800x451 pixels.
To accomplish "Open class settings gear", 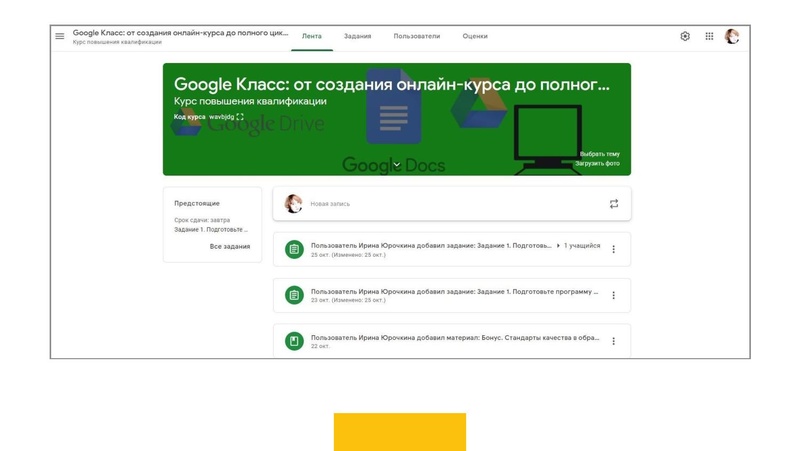I will click(x=685, y=36).
